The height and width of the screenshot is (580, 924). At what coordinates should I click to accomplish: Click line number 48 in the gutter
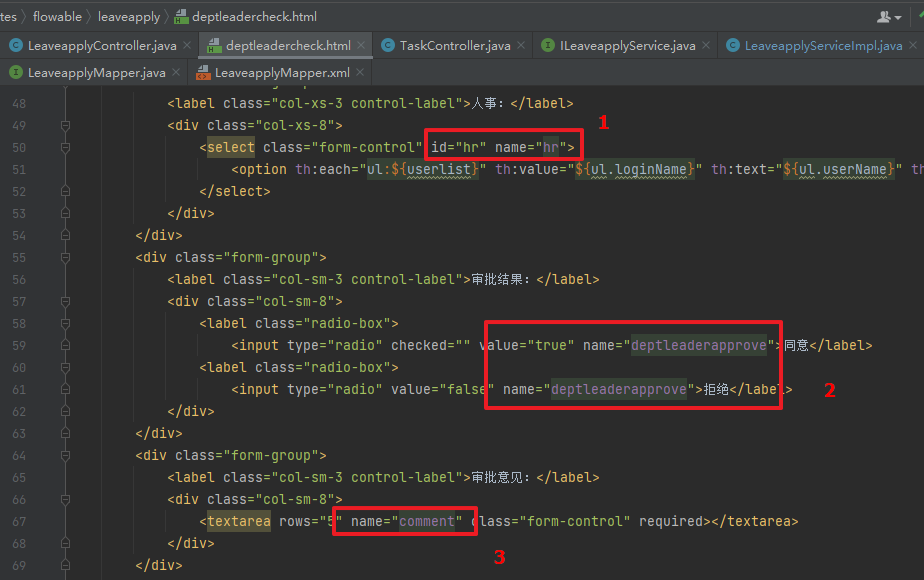tap(19, 104)
